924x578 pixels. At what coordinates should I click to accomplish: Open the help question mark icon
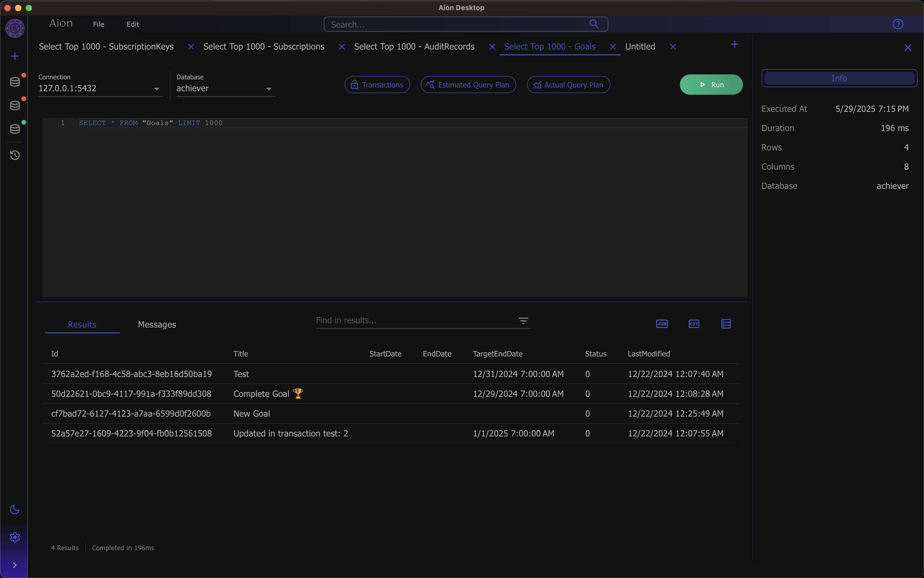pos(898,24)
